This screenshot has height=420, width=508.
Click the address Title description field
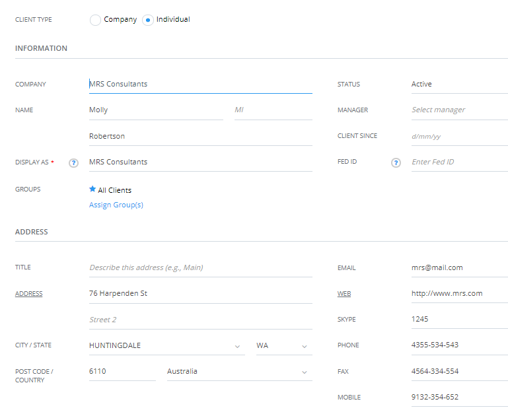click(x=201, y=268)
